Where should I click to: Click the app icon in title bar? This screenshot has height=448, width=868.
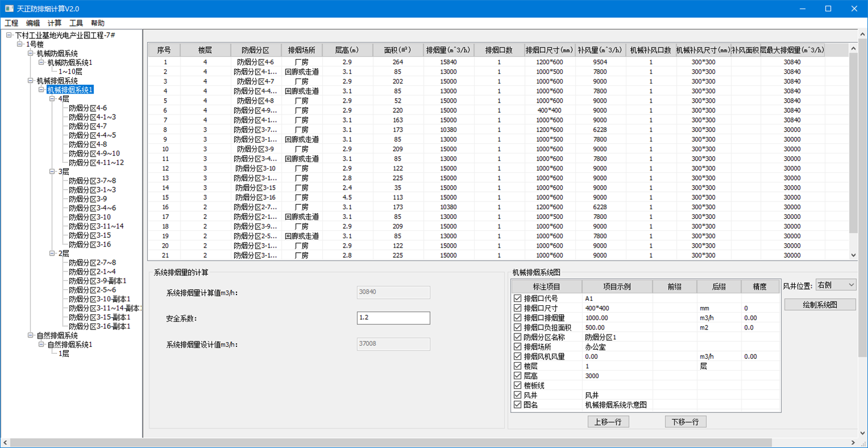click(x=9, y=8)
